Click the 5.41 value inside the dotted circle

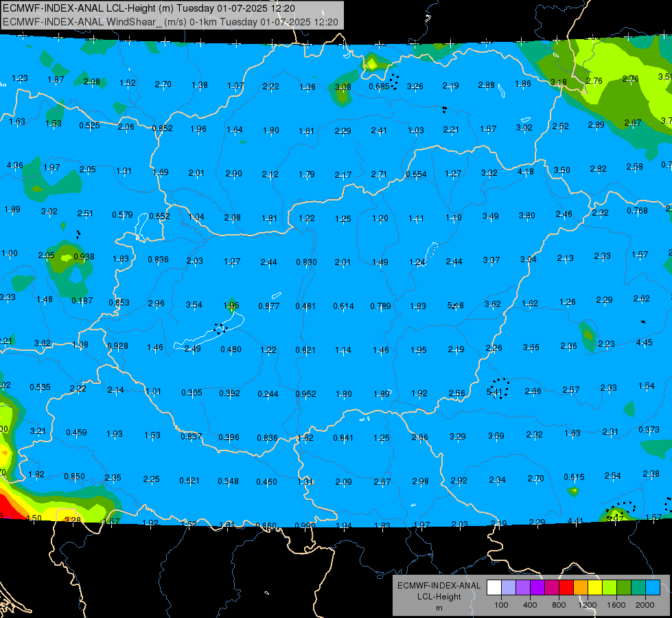(x=495, y=391)
